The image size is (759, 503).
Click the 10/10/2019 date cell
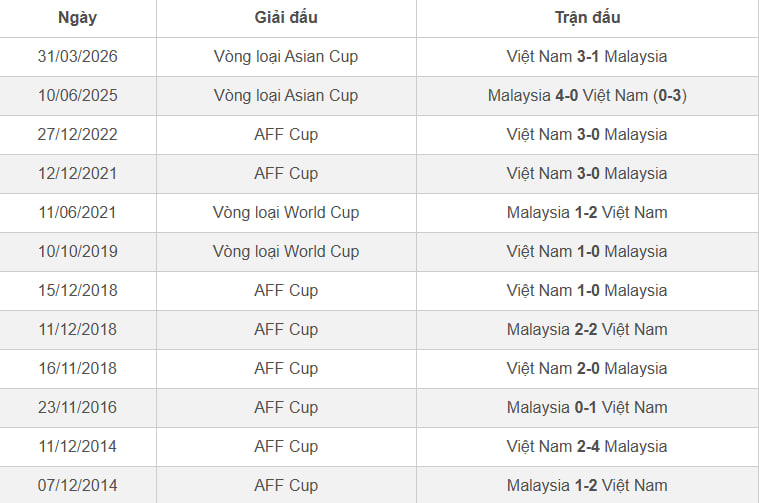tap(77, 252)
